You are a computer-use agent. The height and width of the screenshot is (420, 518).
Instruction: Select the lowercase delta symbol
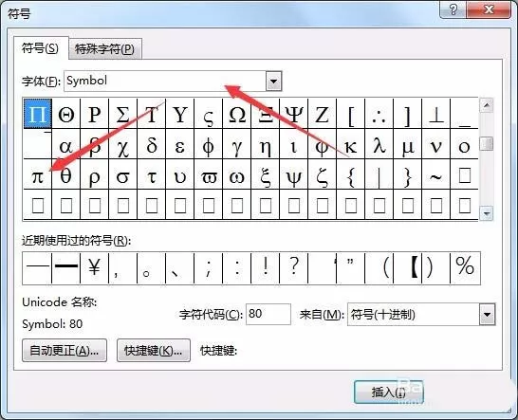151,144
